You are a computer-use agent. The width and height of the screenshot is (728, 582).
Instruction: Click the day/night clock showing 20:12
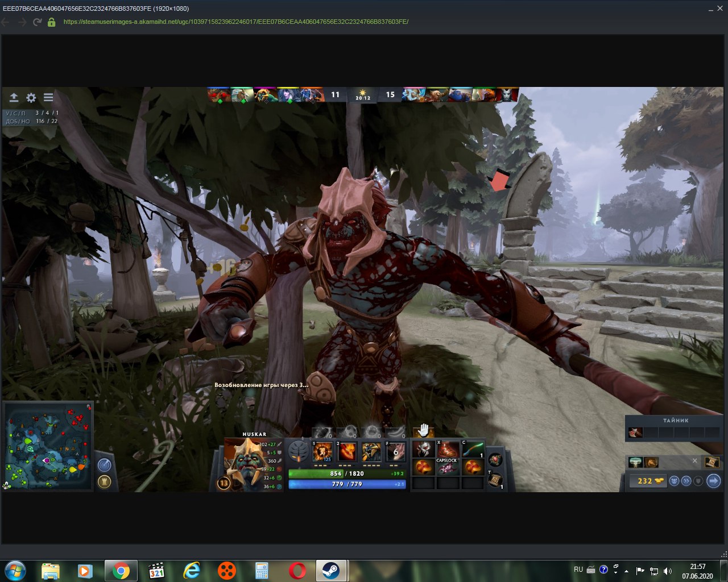coord(363,95)
